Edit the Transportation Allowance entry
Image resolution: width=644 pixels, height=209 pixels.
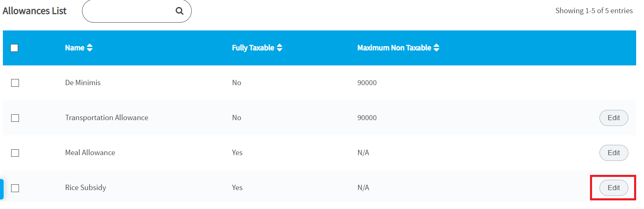(613, 118)
